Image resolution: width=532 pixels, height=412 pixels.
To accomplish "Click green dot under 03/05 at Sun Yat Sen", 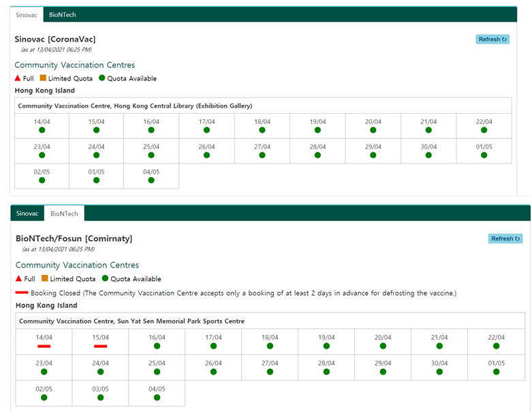I will [100, 398].
